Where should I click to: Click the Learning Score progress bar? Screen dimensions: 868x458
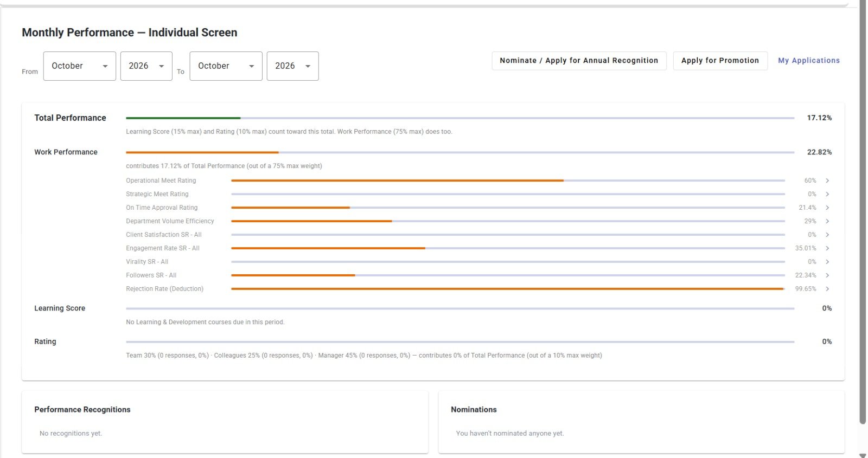point(460,308)
